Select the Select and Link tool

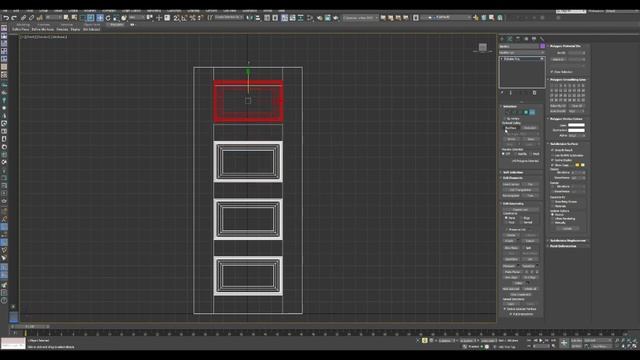(23, 18)
